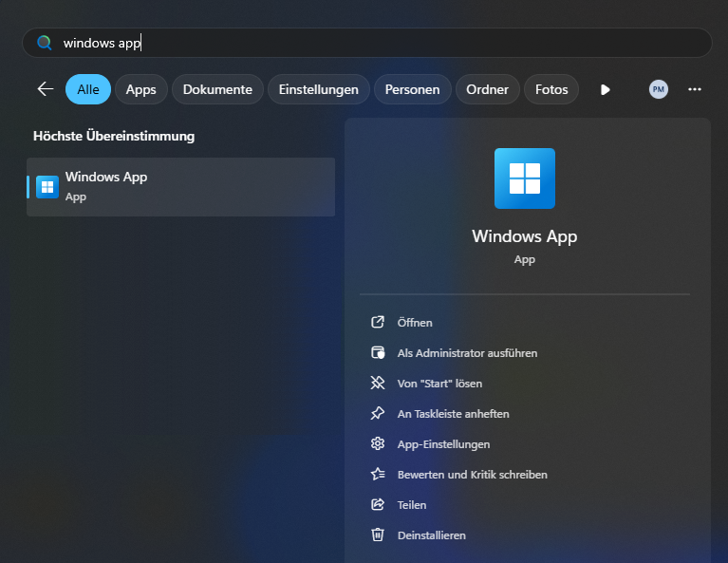Select the Alle filter tab

[x=88, y=89]
